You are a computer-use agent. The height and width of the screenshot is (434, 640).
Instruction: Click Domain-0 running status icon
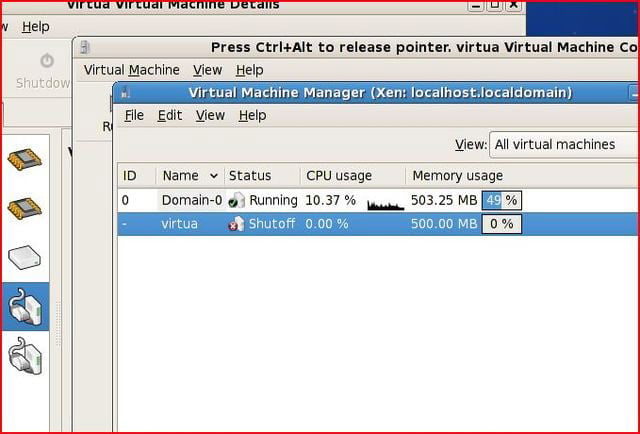[236, 200]
